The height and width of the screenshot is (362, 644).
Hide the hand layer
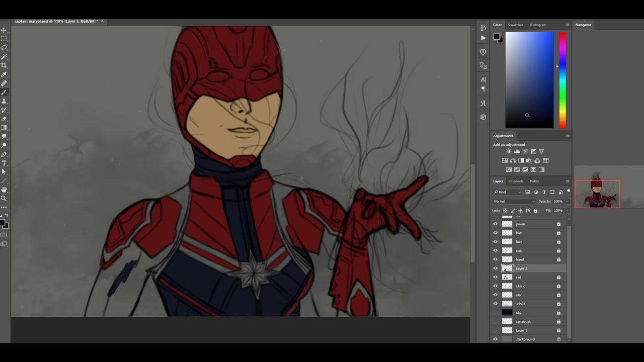point(496,259)
